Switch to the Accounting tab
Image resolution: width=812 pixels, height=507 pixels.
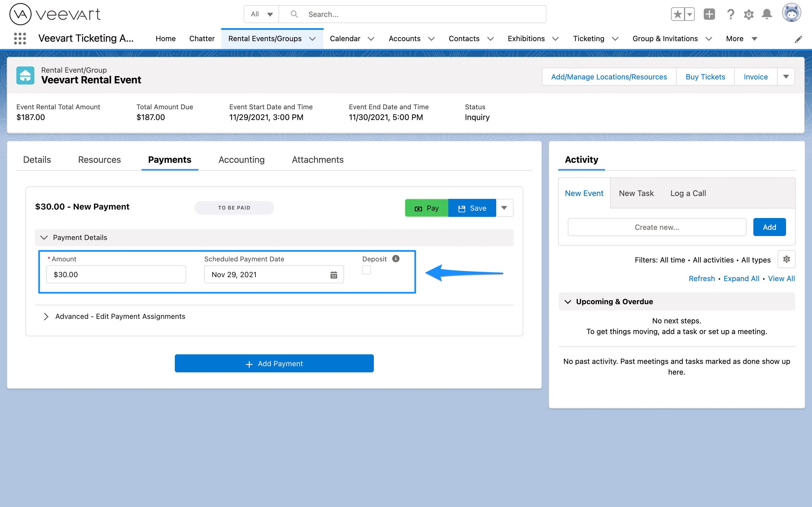click(x=241, y=160)
